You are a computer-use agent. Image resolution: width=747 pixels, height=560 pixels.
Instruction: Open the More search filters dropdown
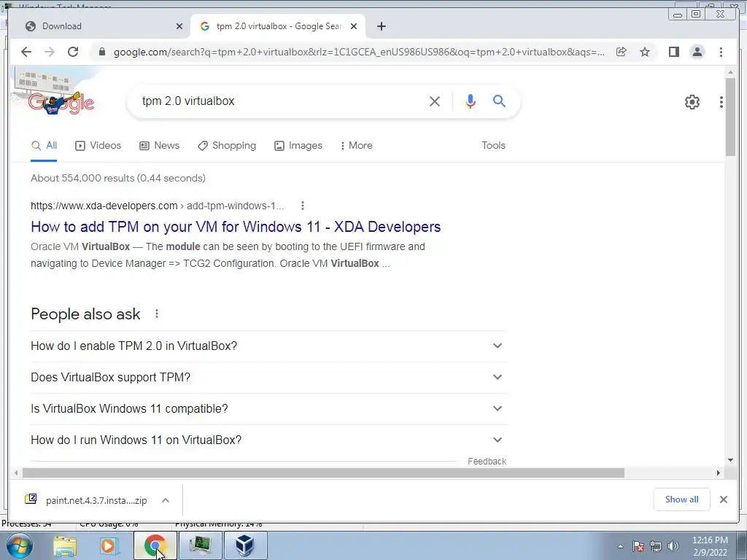pyautogui.click(x=356, y=146)
